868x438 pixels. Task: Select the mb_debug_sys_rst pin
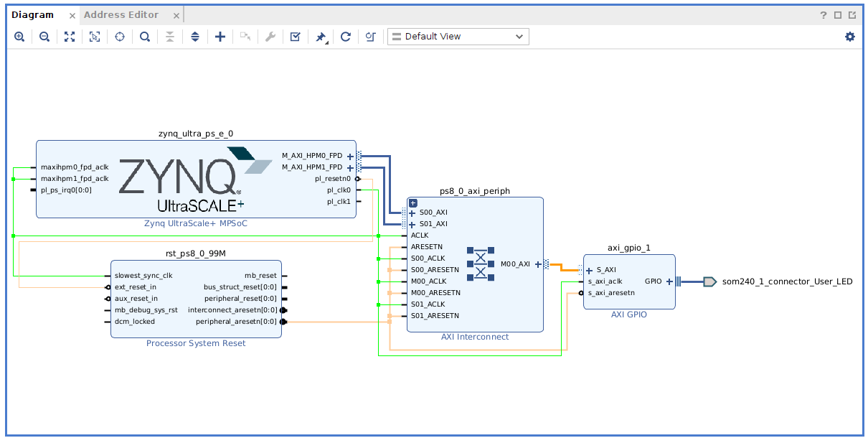146,310
